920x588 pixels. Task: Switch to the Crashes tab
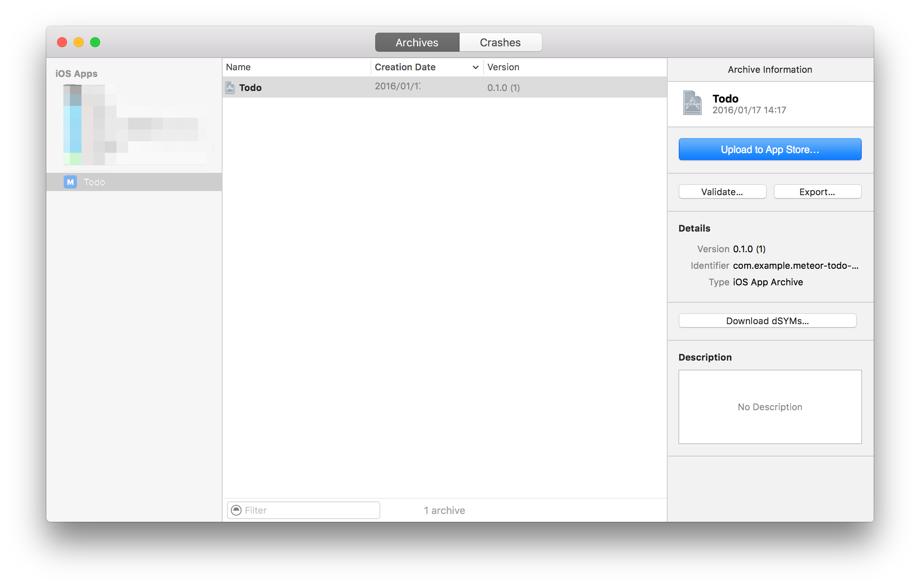[x=501, y=42]
